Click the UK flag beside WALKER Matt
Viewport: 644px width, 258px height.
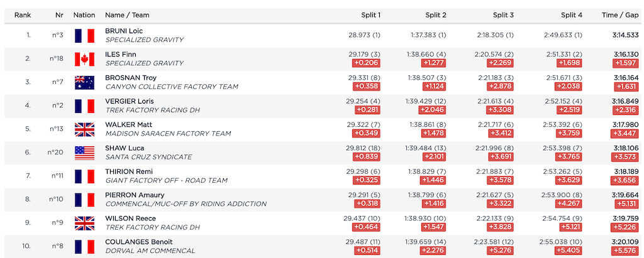point(85,129)
